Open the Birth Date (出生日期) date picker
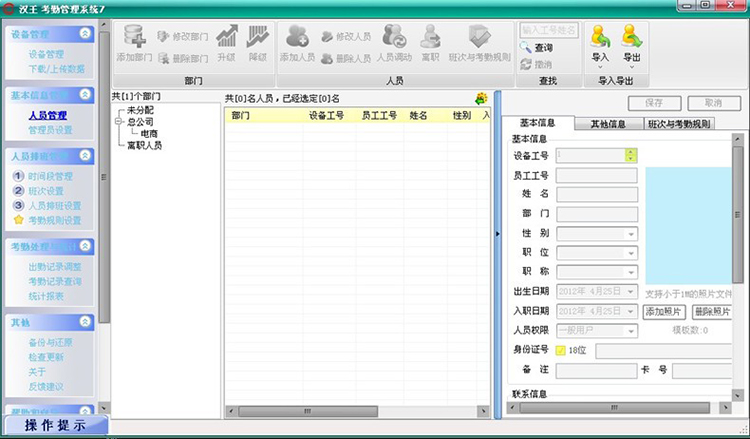 pos(631,291)
